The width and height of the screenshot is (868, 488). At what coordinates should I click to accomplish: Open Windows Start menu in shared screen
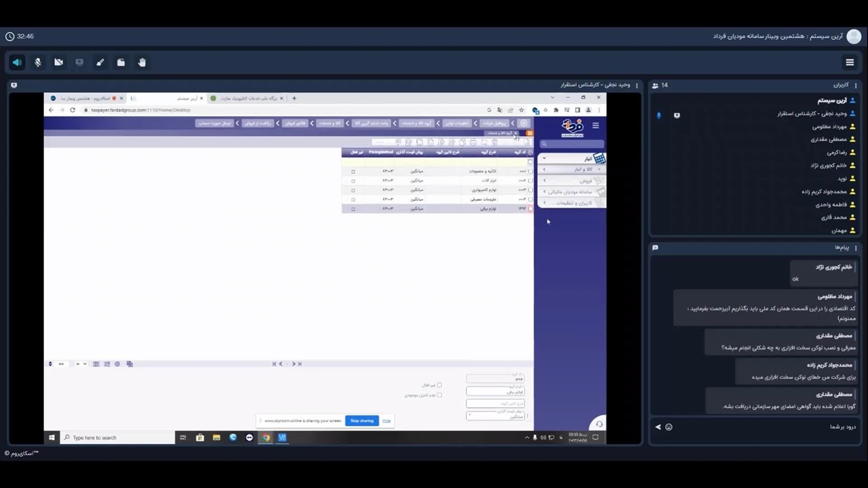point(52,438)
